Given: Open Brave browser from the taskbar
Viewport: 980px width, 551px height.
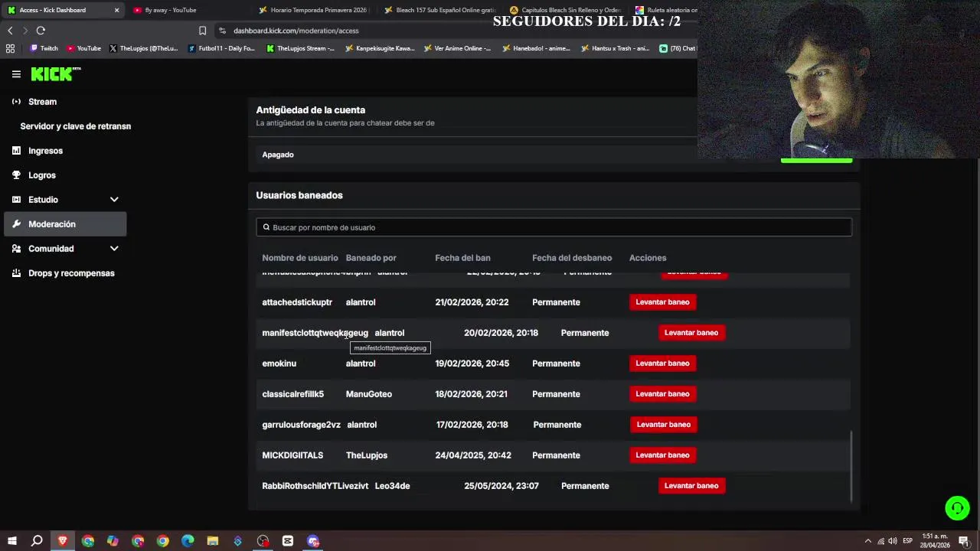Looking at the screenshot, I should (63, 541).
